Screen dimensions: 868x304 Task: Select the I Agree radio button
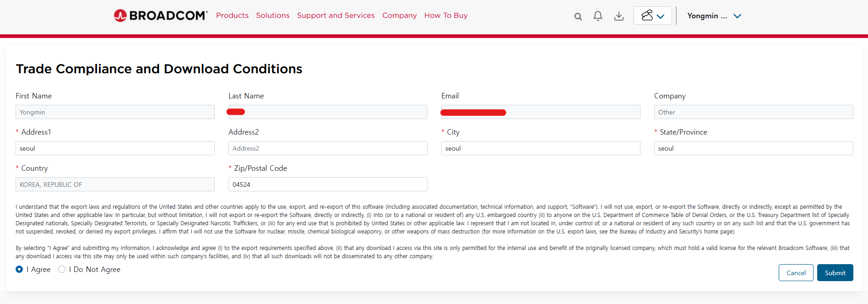coord(19,269)
